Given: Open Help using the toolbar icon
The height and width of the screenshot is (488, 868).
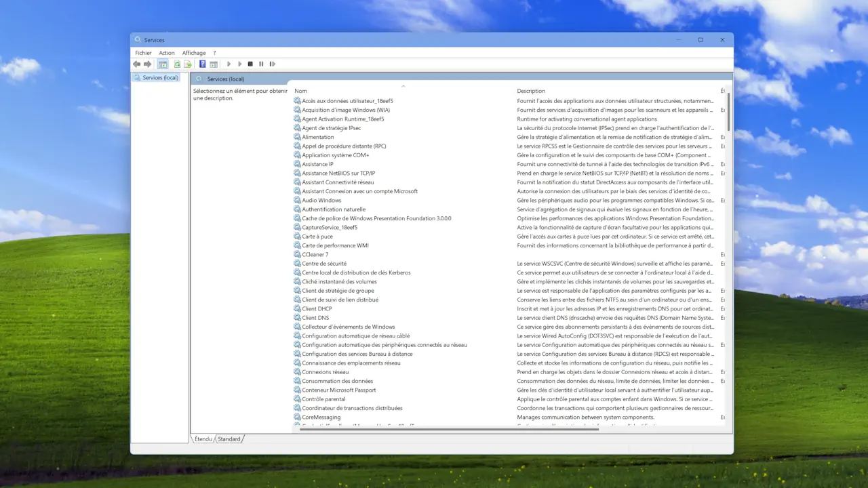Looking at the screenshot, I should pyautogui.click(x=202, y=64).
